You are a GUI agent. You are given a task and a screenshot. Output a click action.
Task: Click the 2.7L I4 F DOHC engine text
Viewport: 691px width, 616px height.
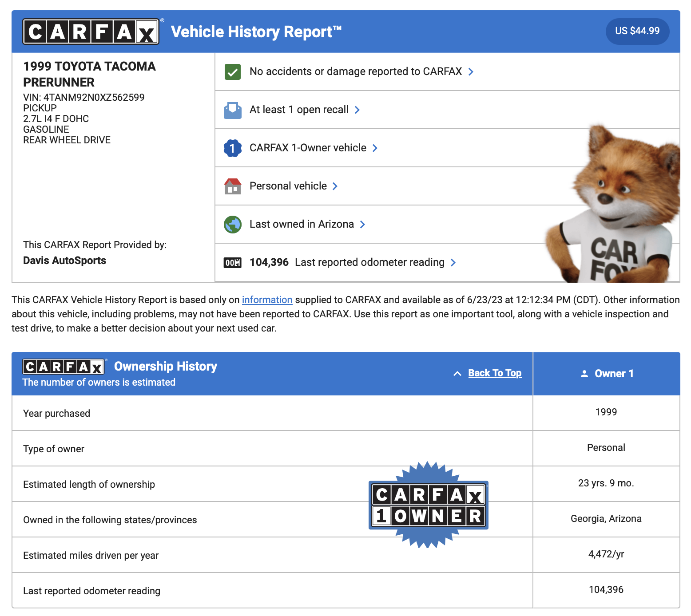[x=56, y=118]
